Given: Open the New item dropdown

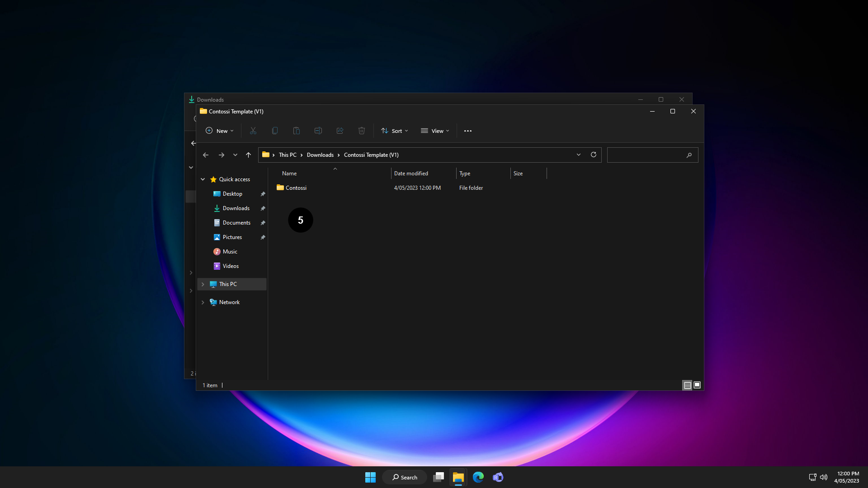Looking at the screenshot, I should pyautogui.click(x=220, y=131).
